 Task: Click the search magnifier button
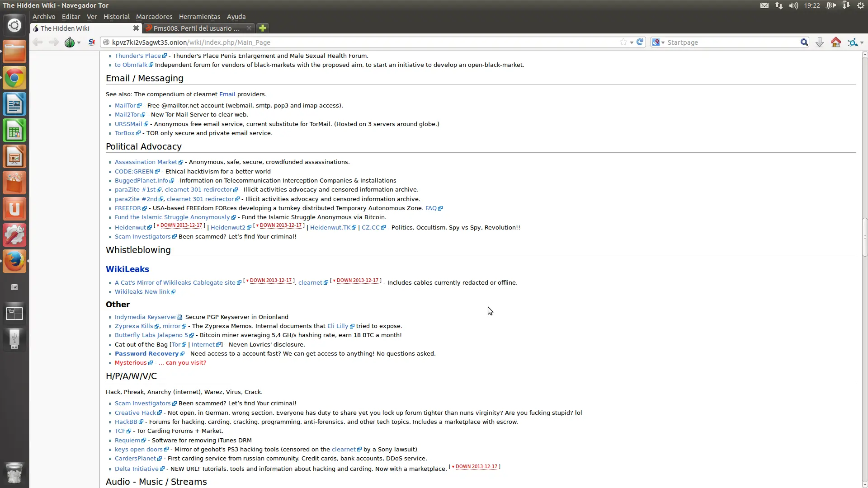click(x=804, y=42)
